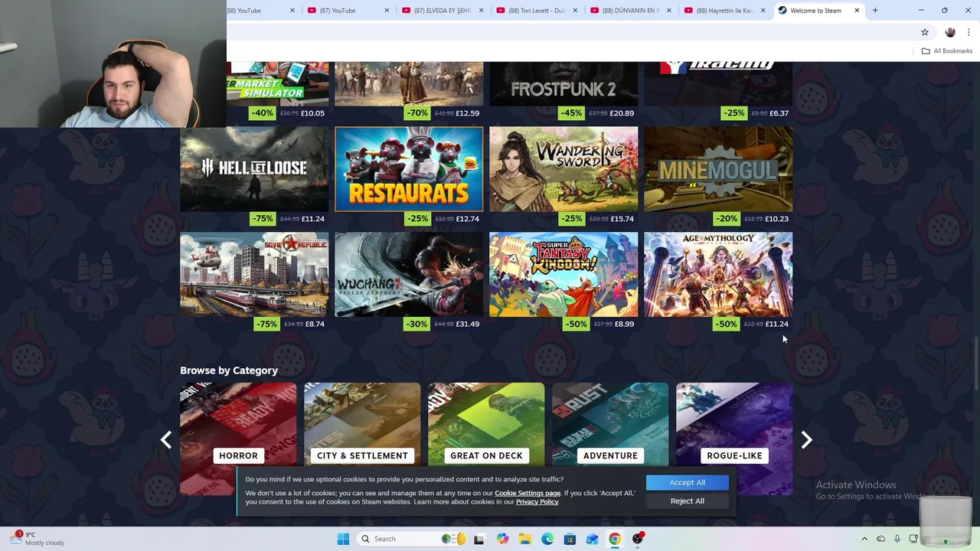Viewport: 980px width, 551px height.
Task: Click the MineMogul £10.23 price
Action: click(776, 219)
